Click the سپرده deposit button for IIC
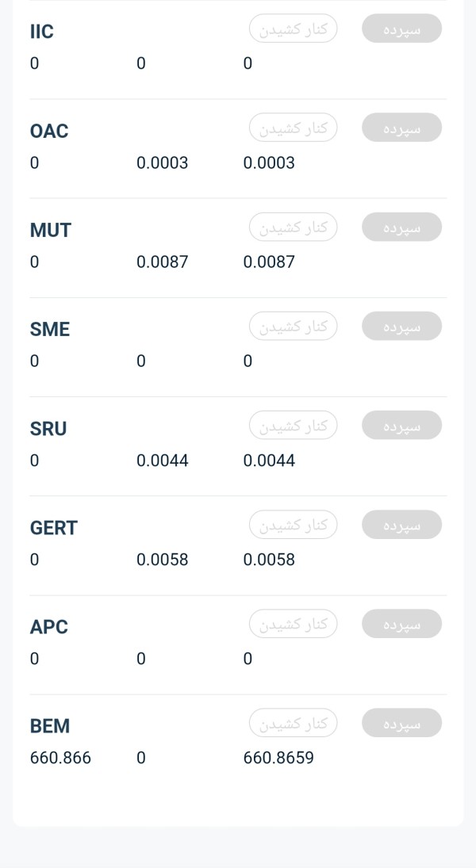This screenshot has width=476, height=868. pyautogui.click(x=401, y=29)
